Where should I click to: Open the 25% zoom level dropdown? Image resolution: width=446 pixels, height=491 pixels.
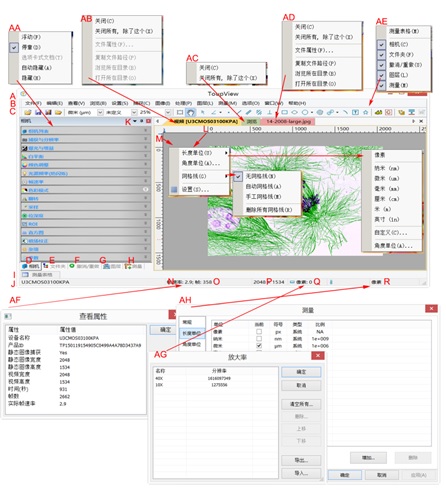168,112
